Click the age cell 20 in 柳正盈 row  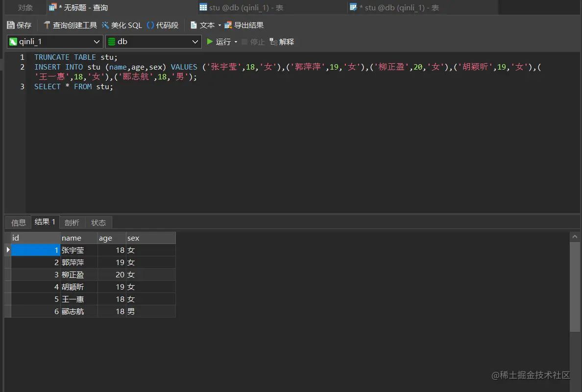coord(112,275)
